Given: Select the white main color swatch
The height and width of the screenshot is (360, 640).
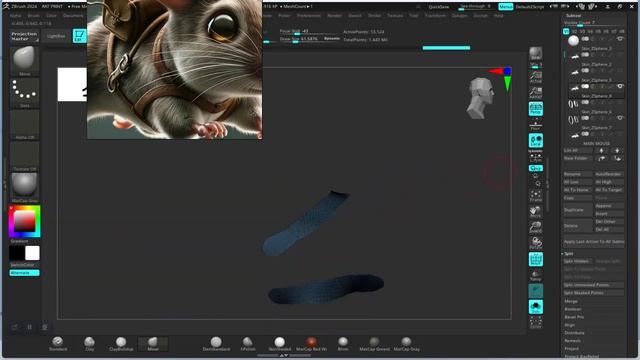Looking at the screenshot, I should (x=32, y=253).
